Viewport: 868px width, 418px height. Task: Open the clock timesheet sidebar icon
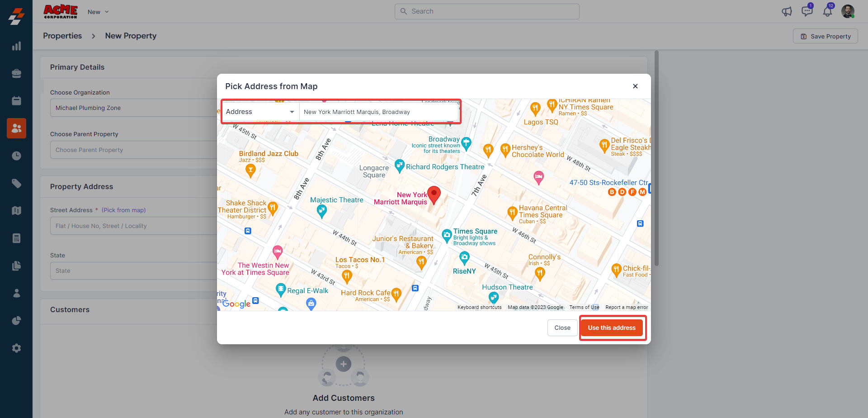click(x=16, y=156)
